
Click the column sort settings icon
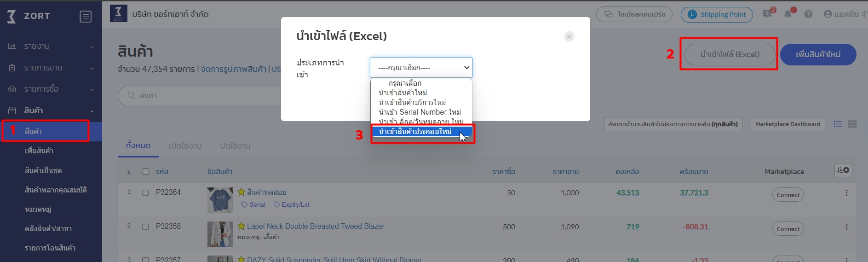coord(843,170)
